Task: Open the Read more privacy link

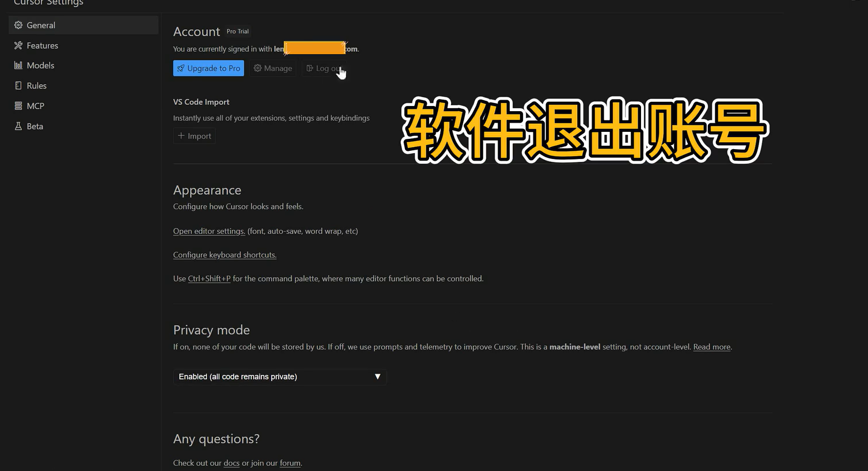Action: pos(711,347)
